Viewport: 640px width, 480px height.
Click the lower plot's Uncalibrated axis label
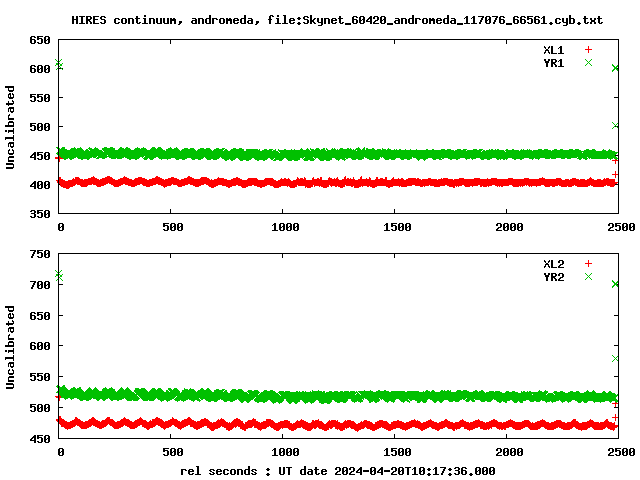click(10, 347)
